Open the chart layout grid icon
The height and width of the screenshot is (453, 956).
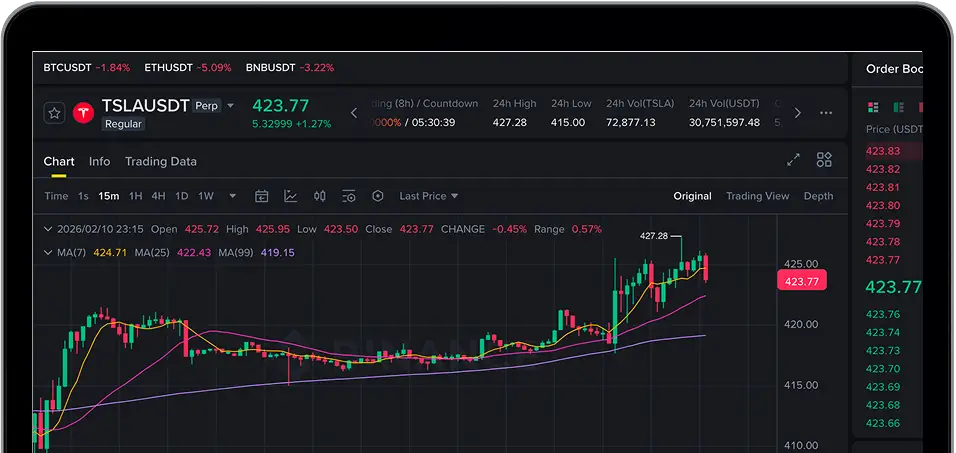[x=824, y=160]
